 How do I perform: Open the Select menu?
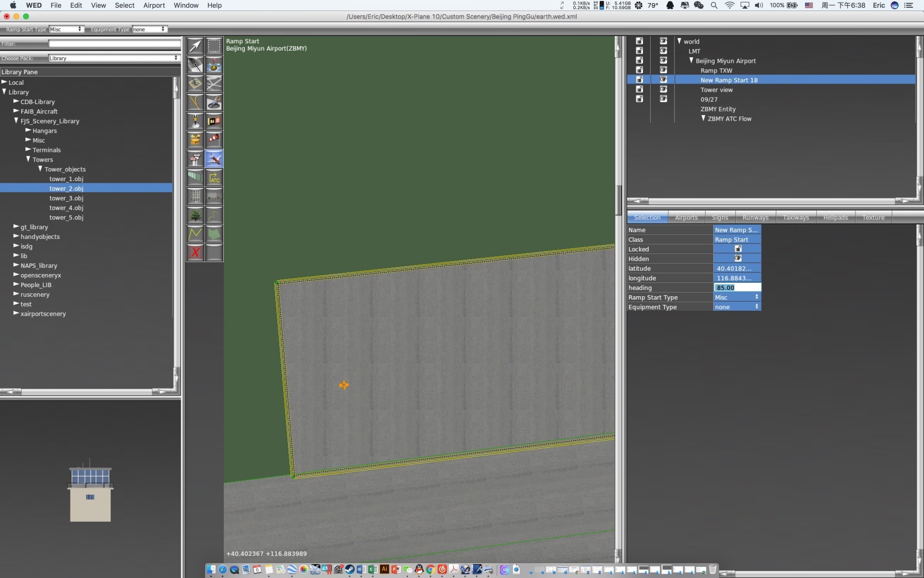pos(125,5)
